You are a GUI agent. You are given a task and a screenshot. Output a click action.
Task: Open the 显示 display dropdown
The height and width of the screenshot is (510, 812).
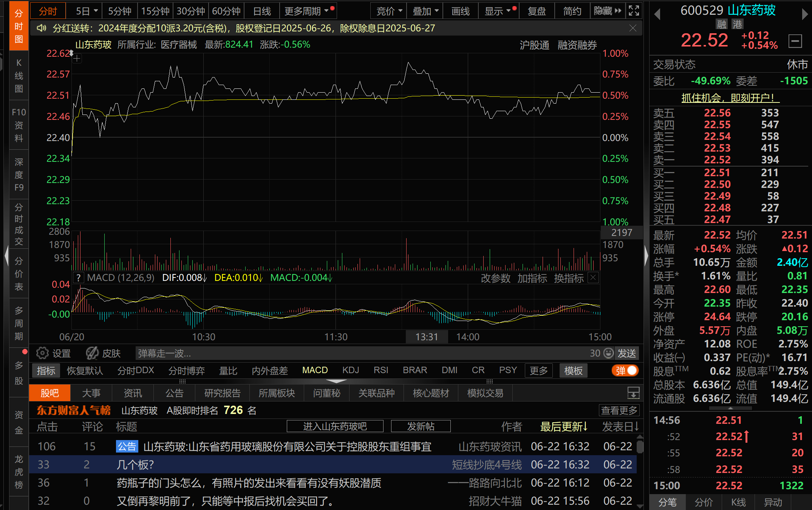(x=499, y=11)
